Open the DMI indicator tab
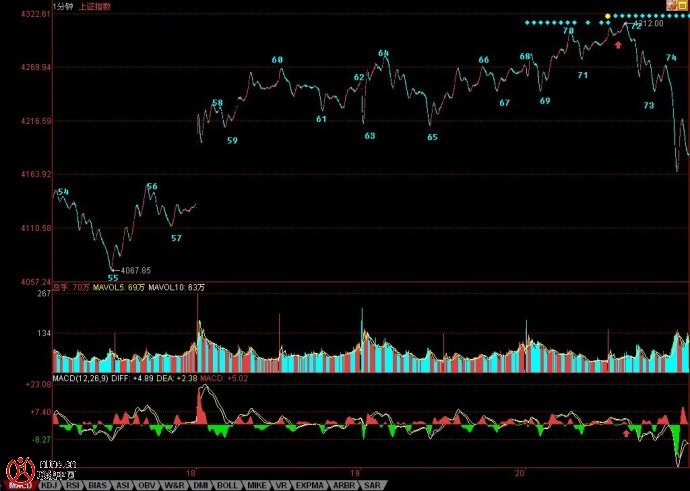 point(197,485)
